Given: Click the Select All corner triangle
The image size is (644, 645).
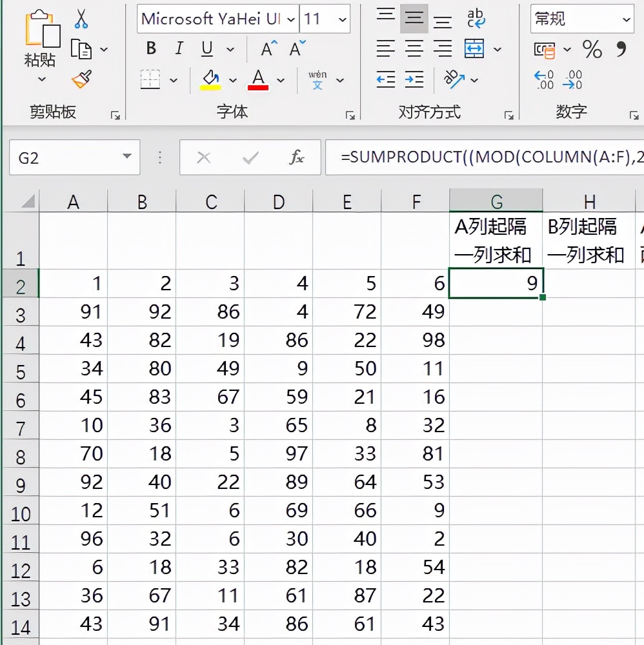Looking at the screenshot, I should pos(28,201).
